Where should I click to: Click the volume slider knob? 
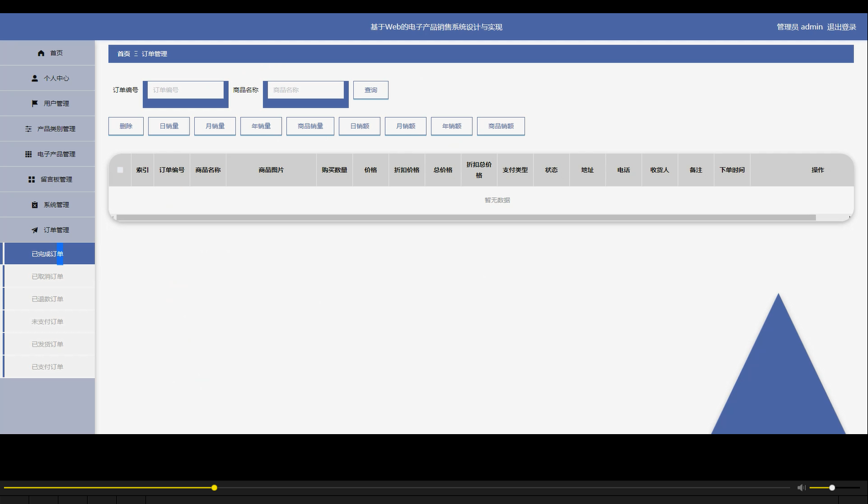pyautogui.click(x=832, y=488)
